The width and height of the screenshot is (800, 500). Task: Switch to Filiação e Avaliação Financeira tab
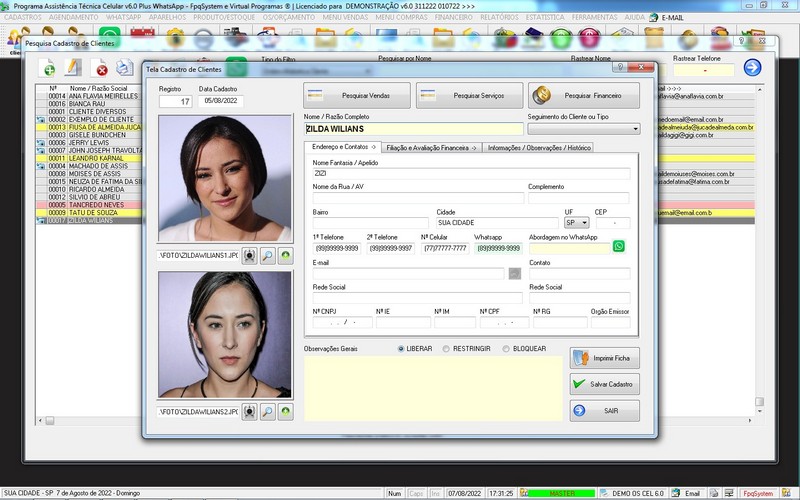click(431, 147)
